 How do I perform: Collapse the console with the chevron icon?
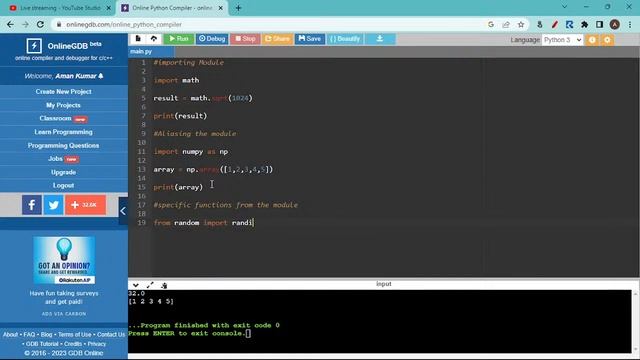pos(136,285)
